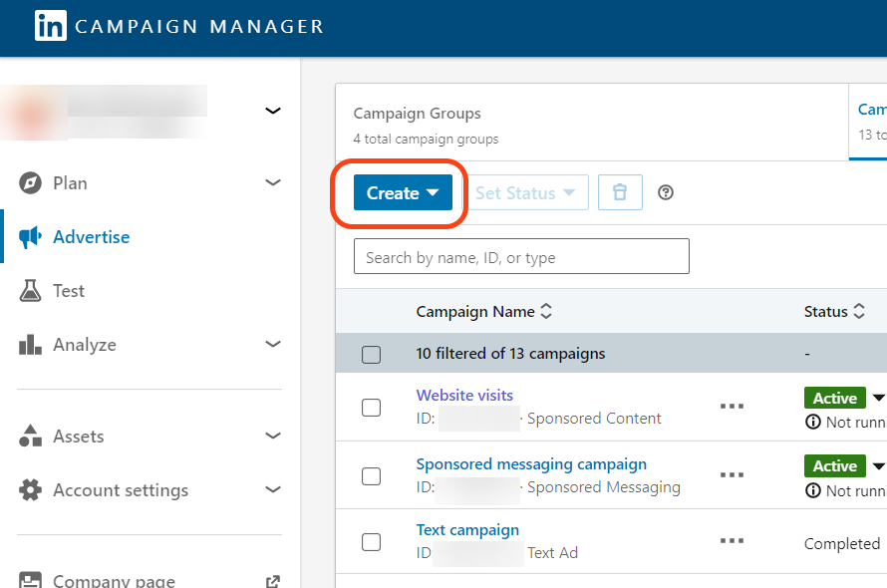The height and width of the screenshot is (588, 887).
Task: Select all filtered campaigns checkbox
Action: (x=371, y=355)
